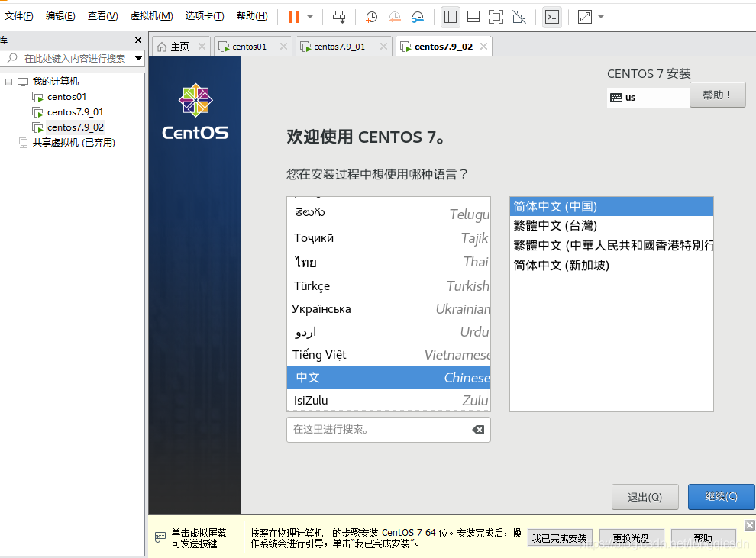This screenshot has width=756, height=558.
Task: Select centos7.9_02 in the library tree
Action: click(76, 127)
